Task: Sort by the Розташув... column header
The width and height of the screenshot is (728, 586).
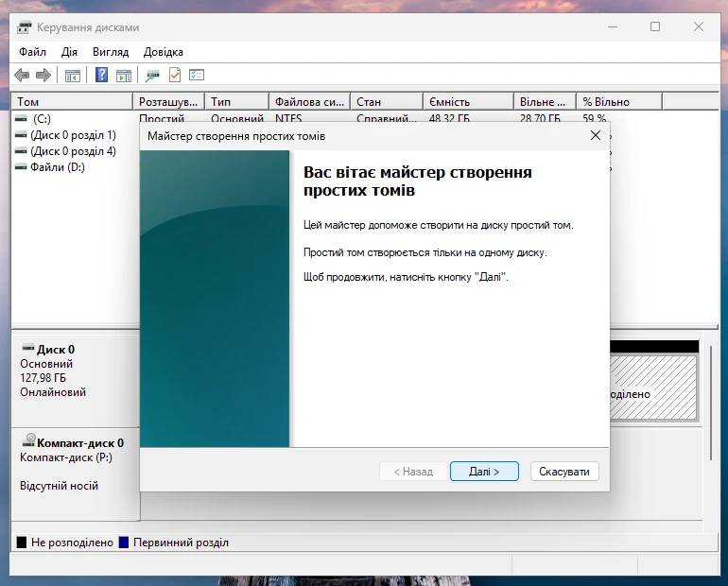Action: click(x=169, y=102)
